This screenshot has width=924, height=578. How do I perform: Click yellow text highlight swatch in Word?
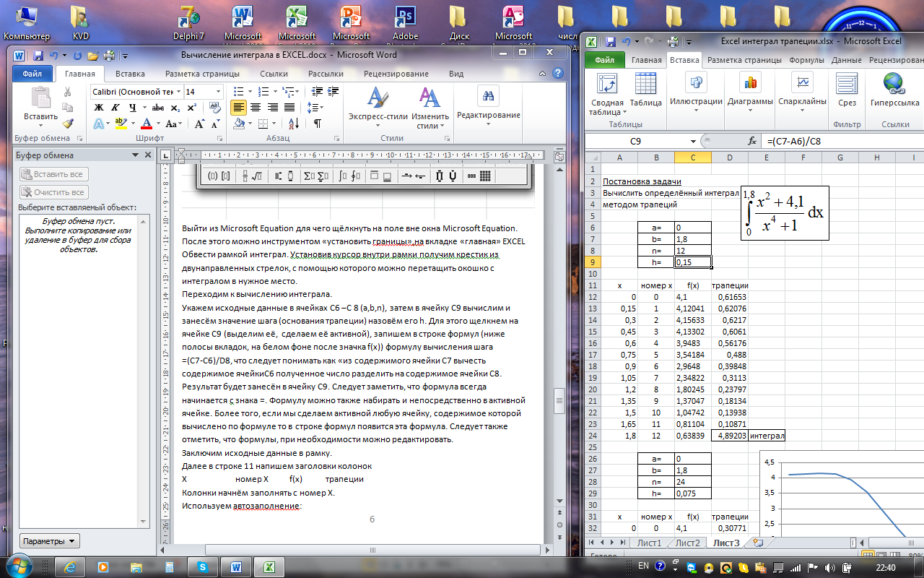[x=122, y=124]
